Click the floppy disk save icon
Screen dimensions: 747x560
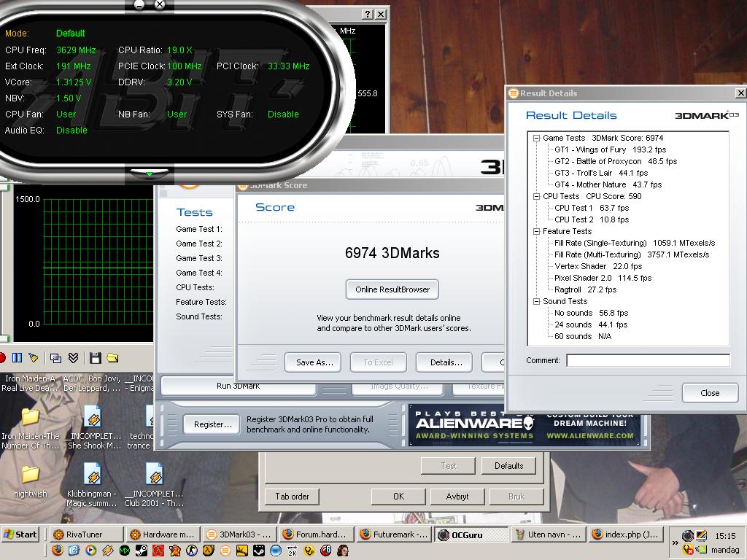pyautogui.click(x=95, y=358)
